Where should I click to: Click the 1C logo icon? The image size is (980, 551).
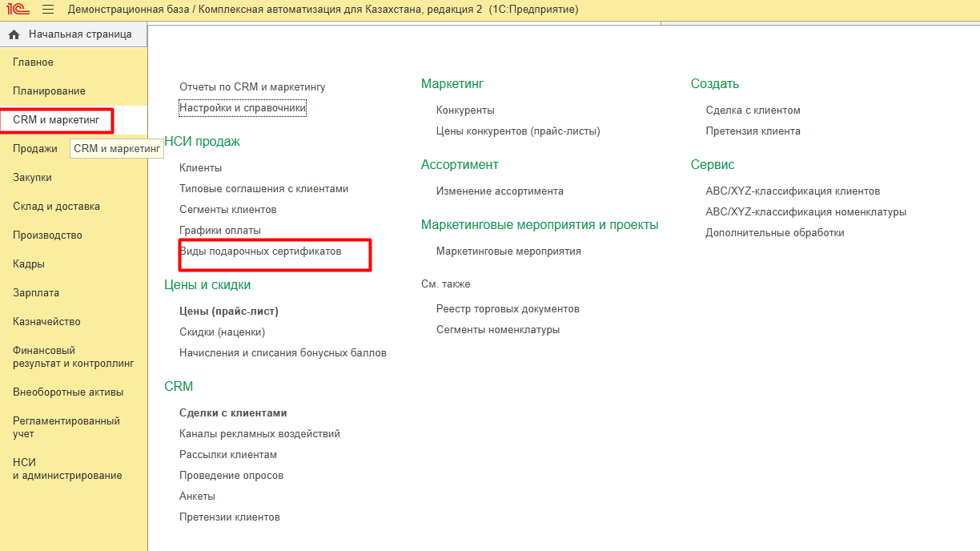18,10
